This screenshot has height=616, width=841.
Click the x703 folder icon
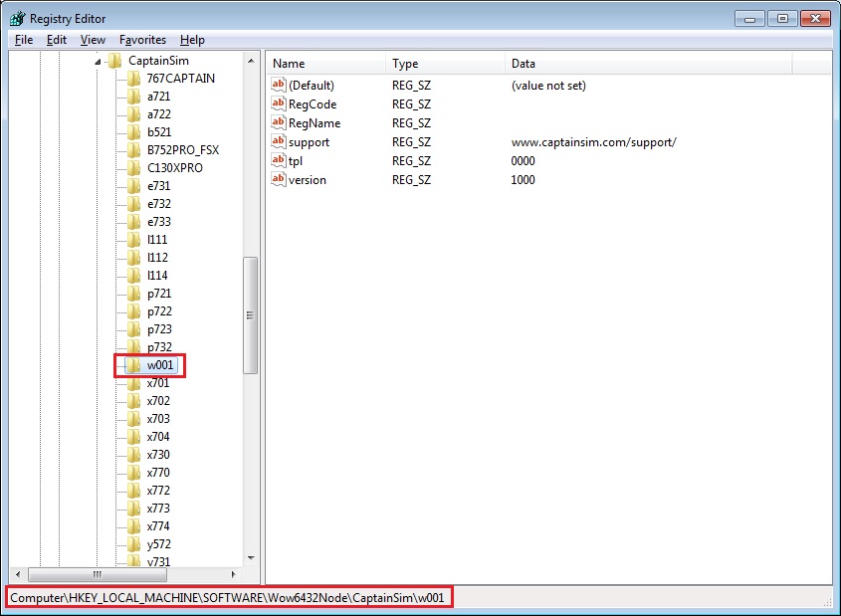click(x=133, y=419)
